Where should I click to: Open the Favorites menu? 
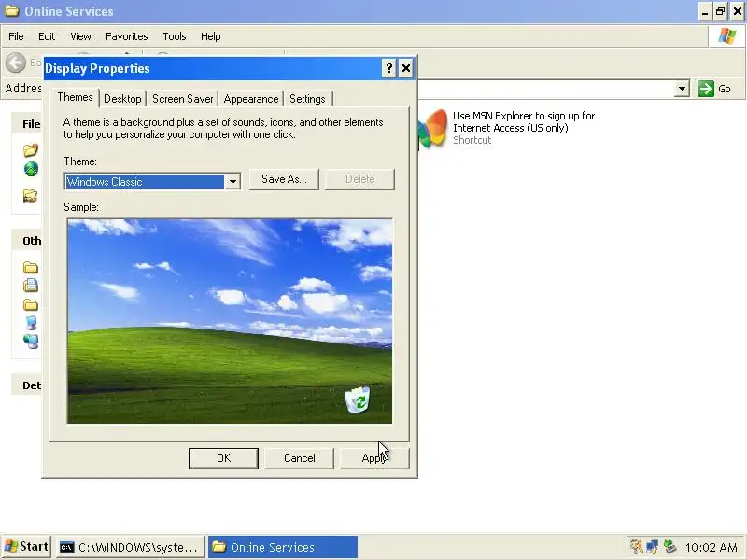click(127, 36)
